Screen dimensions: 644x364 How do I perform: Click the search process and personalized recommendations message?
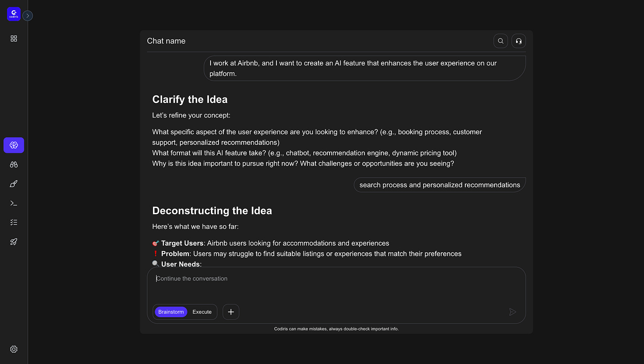coord(440,185)
